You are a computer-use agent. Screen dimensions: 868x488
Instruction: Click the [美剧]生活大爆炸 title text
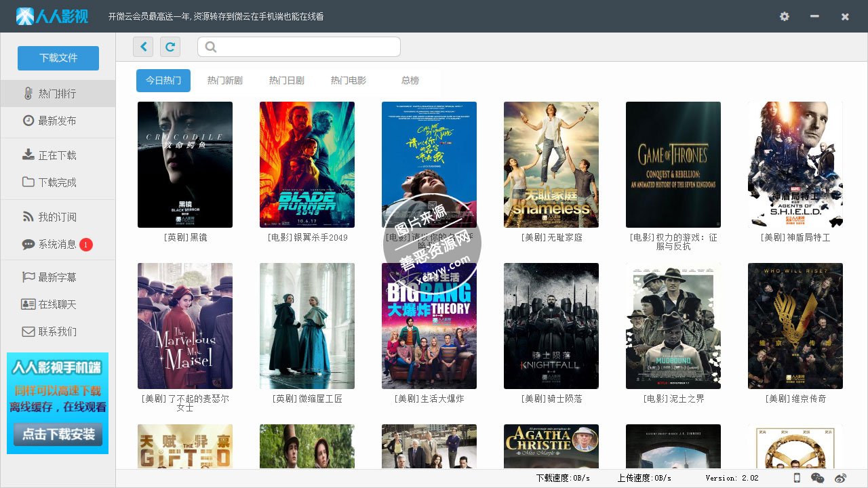click(429, 399)
